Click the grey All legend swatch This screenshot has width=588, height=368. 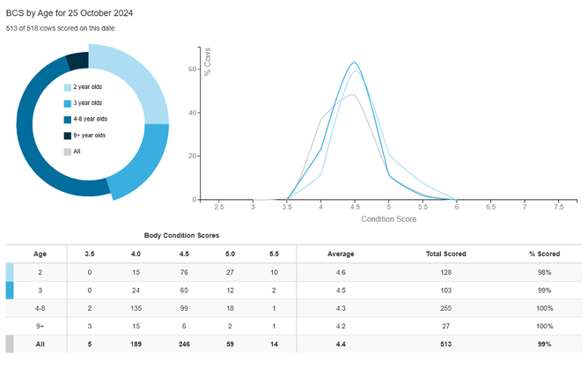[x=67, y=151]
